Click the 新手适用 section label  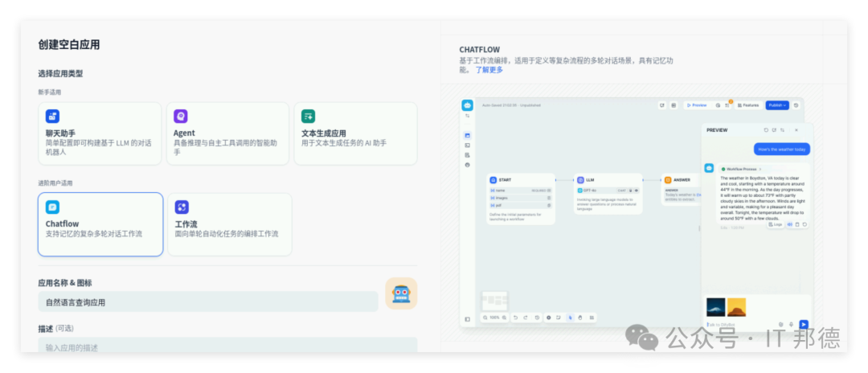(x=49, y=92)
